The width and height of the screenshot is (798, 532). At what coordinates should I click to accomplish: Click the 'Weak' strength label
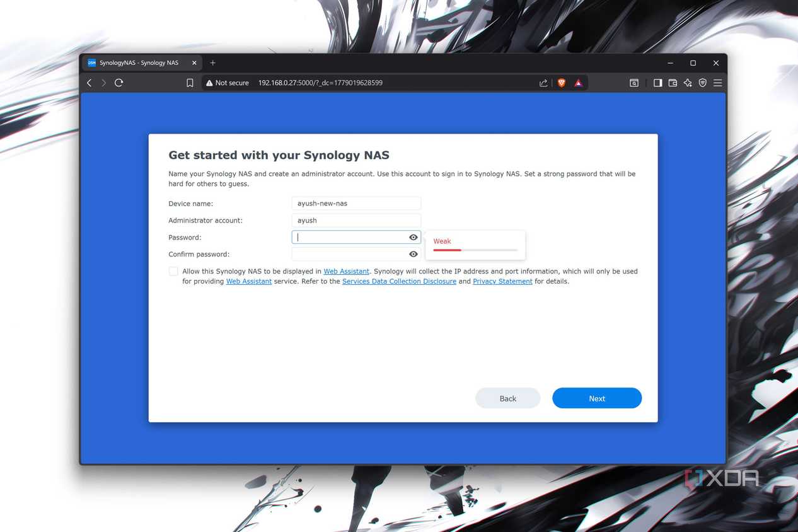point(442,241)
